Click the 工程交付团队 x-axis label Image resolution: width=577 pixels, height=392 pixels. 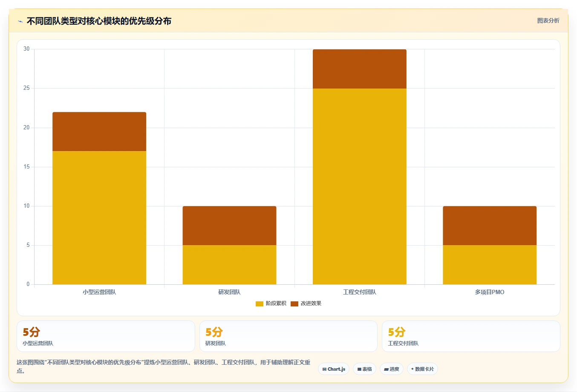coord(360,292)
